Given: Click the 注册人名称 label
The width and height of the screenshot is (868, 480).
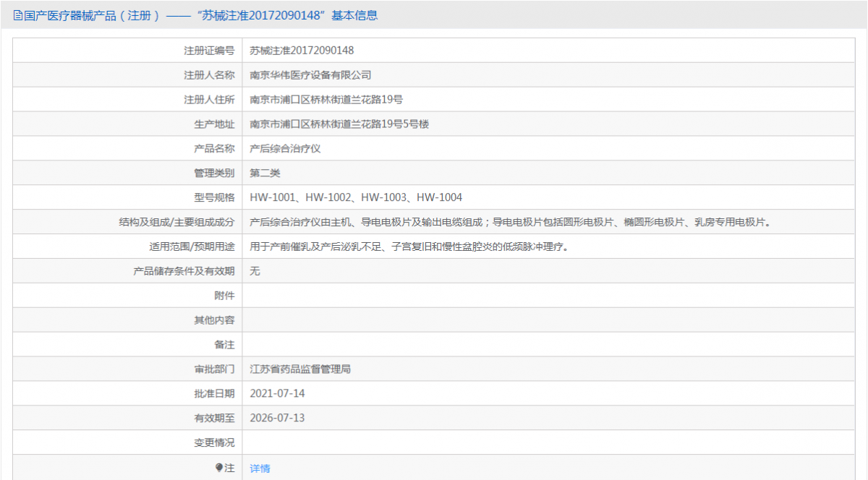Looking at the screenshot, I should 209,75.
